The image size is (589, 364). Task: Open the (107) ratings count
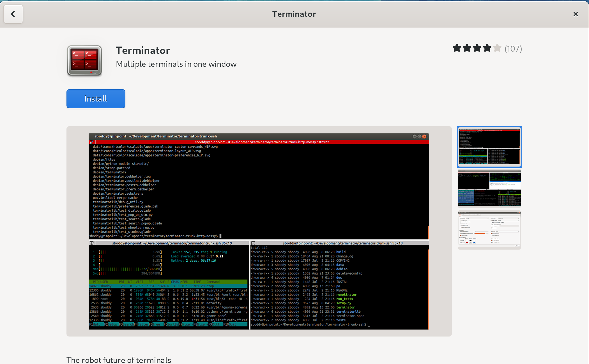pos(513,49)
